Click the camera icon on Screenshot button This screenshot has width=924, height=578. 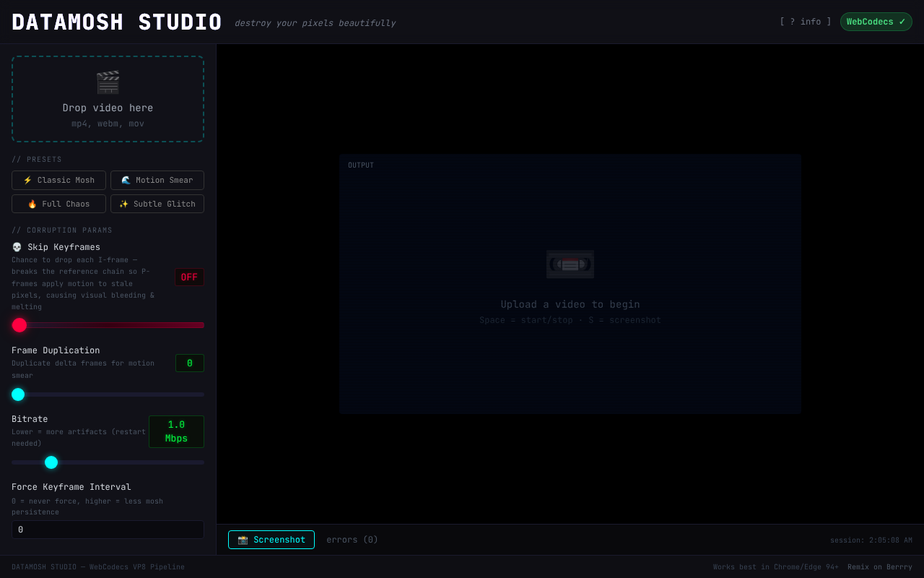coord(243,540)
